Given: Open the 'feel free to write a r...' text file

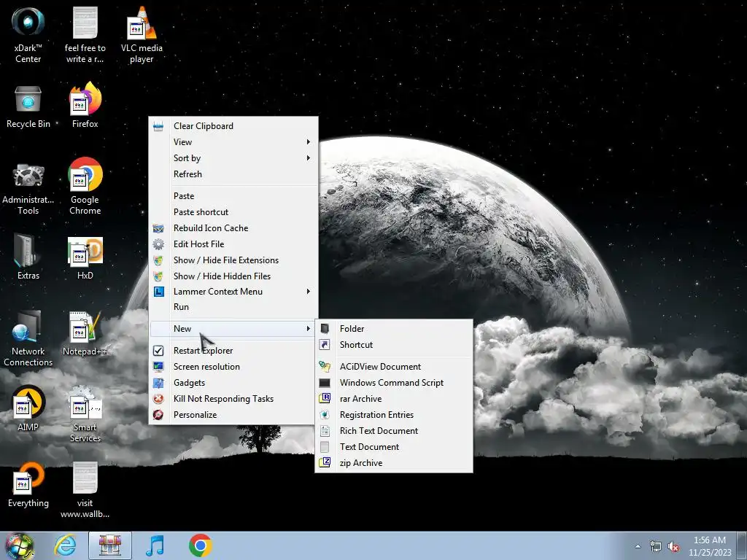Looking at the screenshot, I should pyautogui.click(x=85, y=34).
